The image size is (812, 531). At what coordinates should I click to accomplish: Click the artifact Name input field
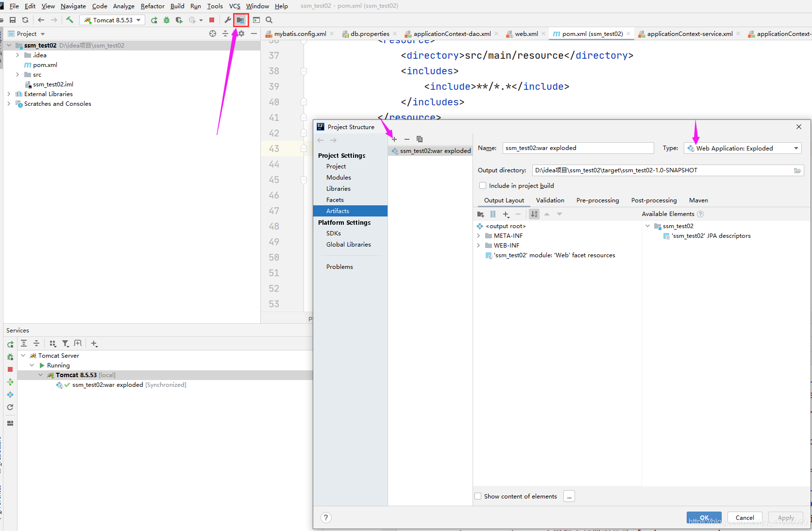[578, 148]
